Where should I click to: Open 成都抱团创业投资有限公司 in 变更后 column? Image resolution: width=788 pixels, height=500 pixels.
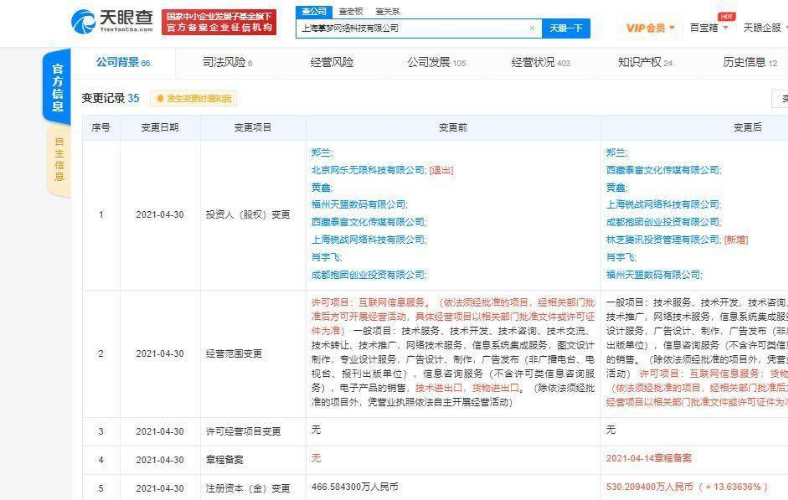tap(663, 222)
